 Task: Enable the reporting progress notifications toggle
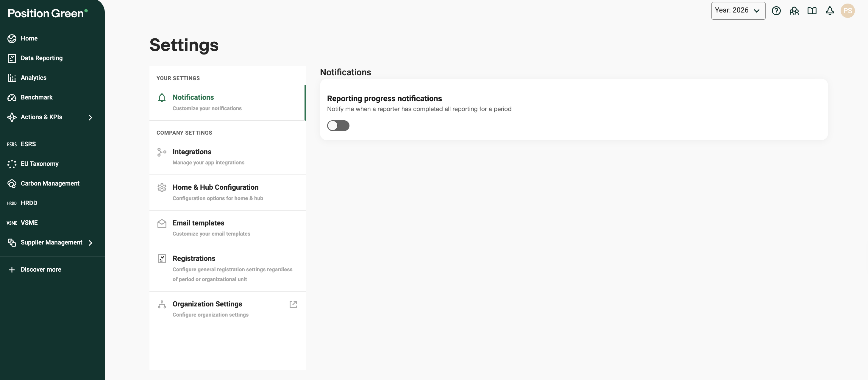click(338, 126)
